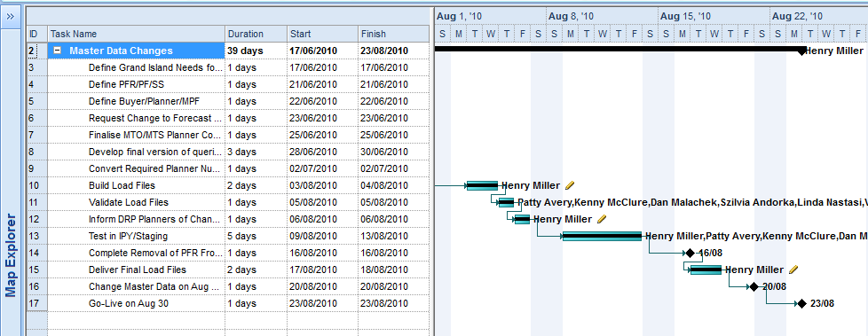Screen dimensions: 868x336
Task: Click the Task Name column header
Action: tap(136, 34)
